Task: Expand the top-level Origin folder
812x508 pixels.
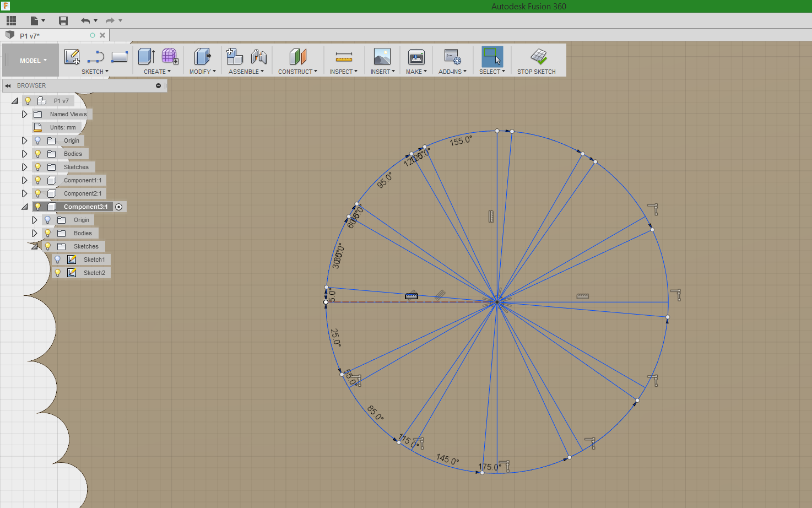Action: click(24, 140)
